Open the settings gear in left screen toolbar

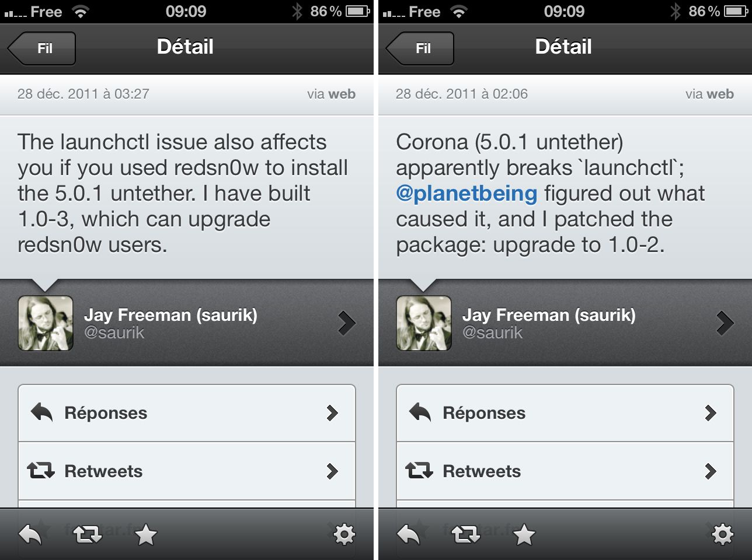pos(344,534)
